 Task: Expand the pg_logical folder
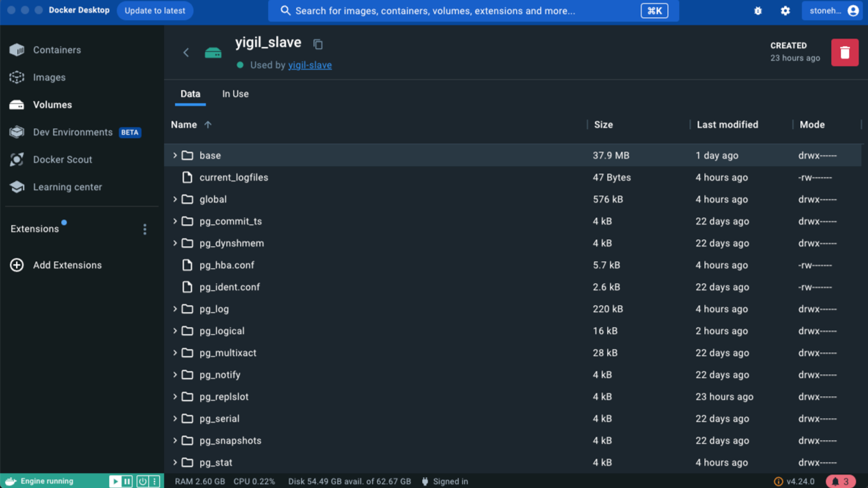(175, 331)
